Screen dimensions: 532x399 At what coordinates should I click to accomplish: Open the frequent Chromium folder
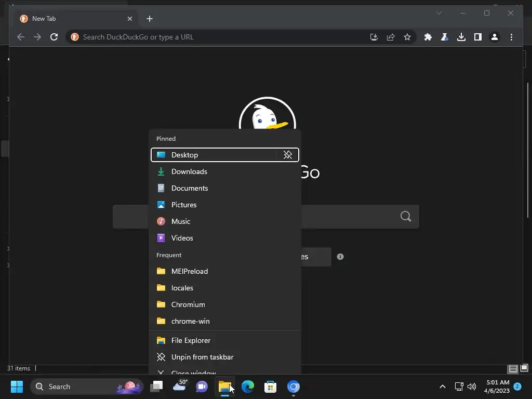[224, 304]
